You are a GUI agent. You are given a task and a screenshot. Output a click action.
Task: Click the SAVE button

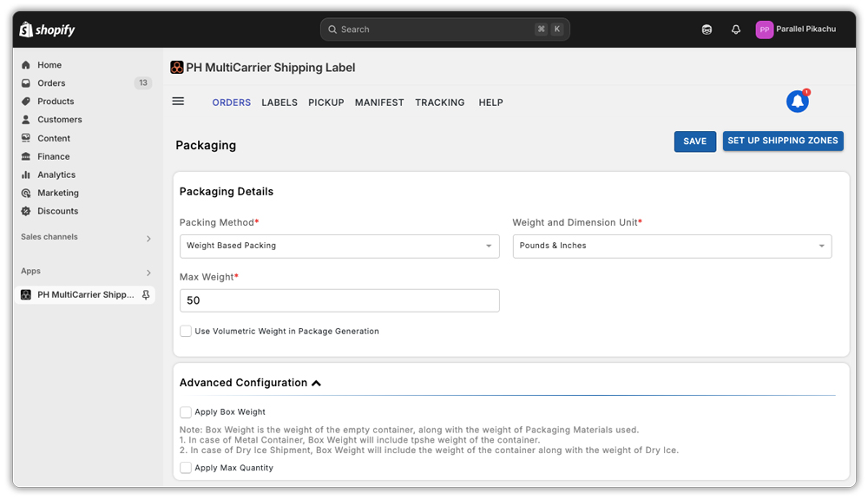[x=694, y=141]
